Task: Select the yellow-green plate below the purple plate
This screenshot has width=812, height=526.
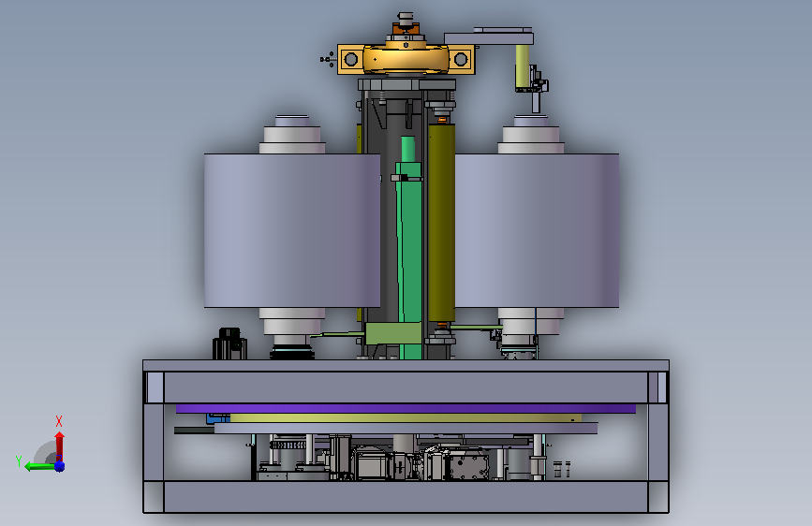Action: tap(406, 417)
